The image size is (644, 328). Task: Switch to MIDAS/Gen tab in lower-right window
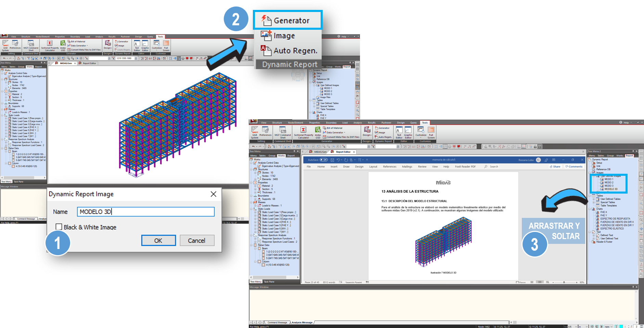point(320,152)
